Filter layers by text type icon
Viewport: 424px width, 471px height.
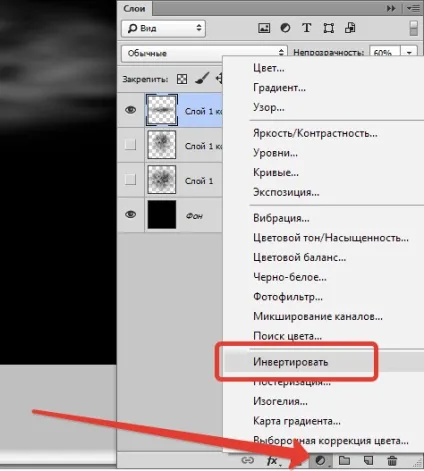(x=307, y=28)
